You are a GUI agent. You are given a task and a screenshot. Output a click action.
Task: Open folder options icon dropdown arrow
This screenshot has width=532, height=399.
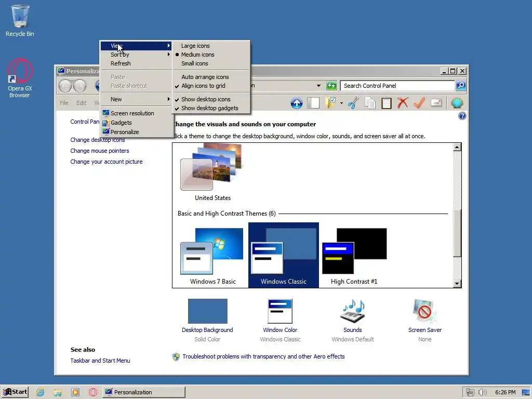coord(341,103)
